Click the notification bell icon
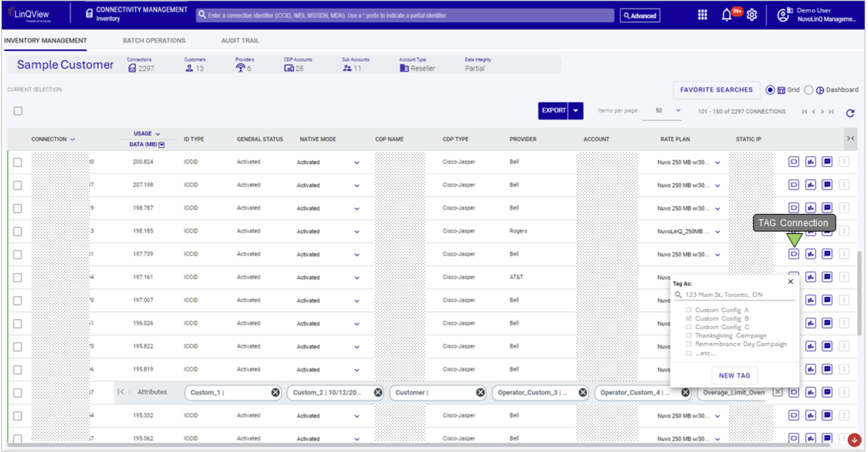 (726, 15)
